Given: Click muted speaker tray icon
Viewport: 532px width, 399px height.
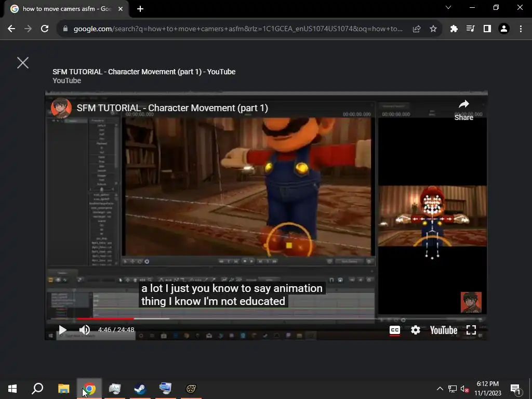Looking at the screenshot, I should click(x=464, y=389).
